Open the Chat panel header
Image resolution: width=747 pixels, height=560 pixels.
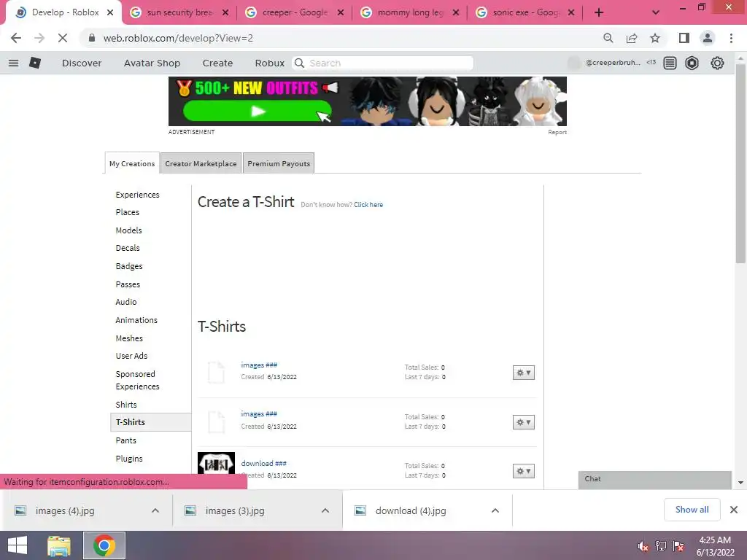click(x=654, y=479)
